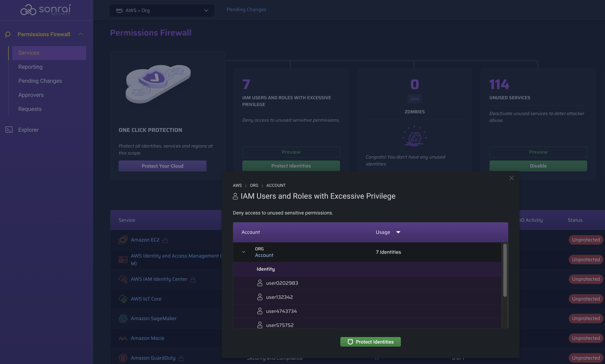
Task: Open the Amazon Macie service link
Action: [147, 338]
